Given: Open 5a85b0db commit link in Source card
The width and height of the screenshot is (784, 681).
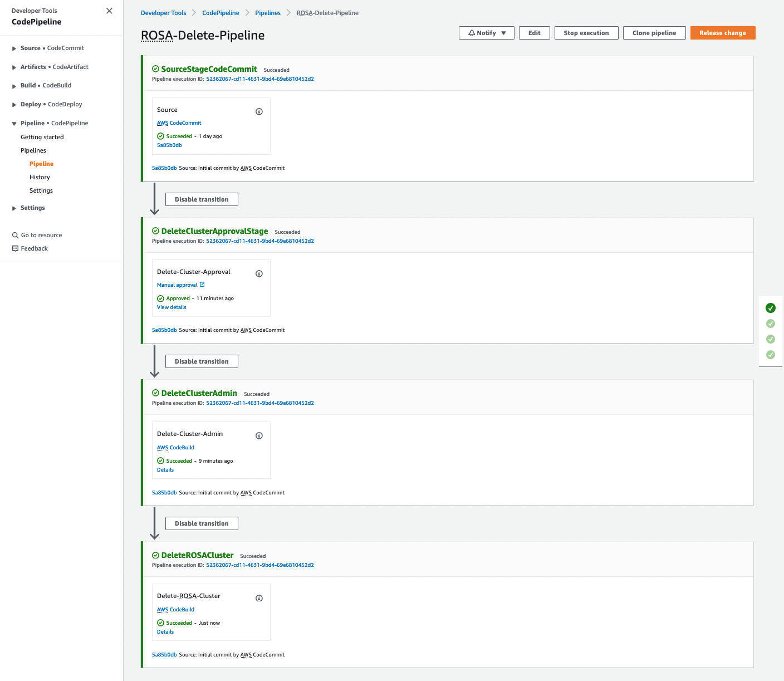Looking at the screenshot, I should [169, 145].
